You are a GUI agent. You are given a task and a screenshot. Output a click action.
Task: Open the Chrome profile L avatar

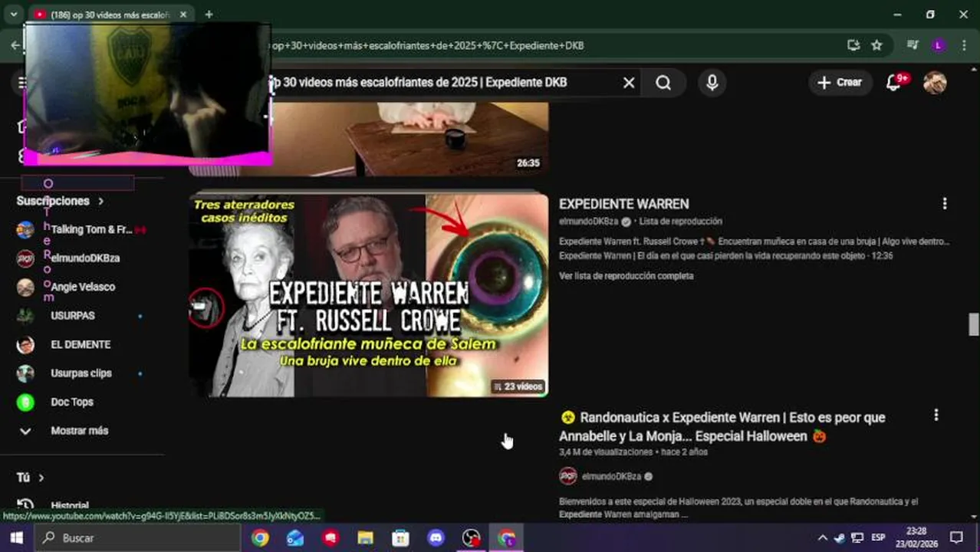point(938,45)
